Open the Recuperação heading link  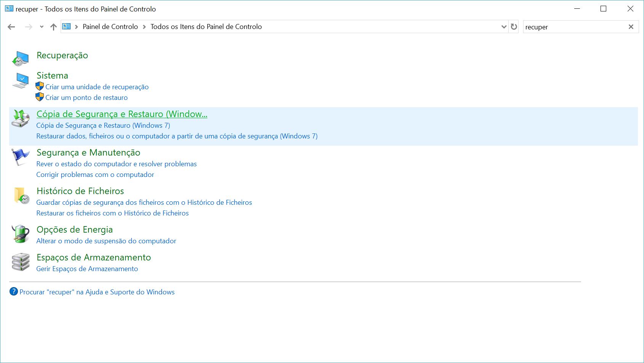[x=62, y=55]
